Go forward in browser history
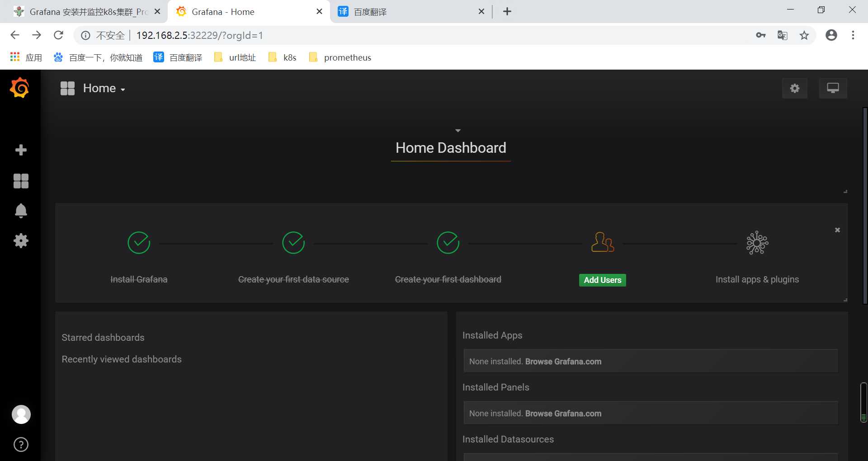The width and height of the screenshot is (868, 461). (x=37, y=35)
